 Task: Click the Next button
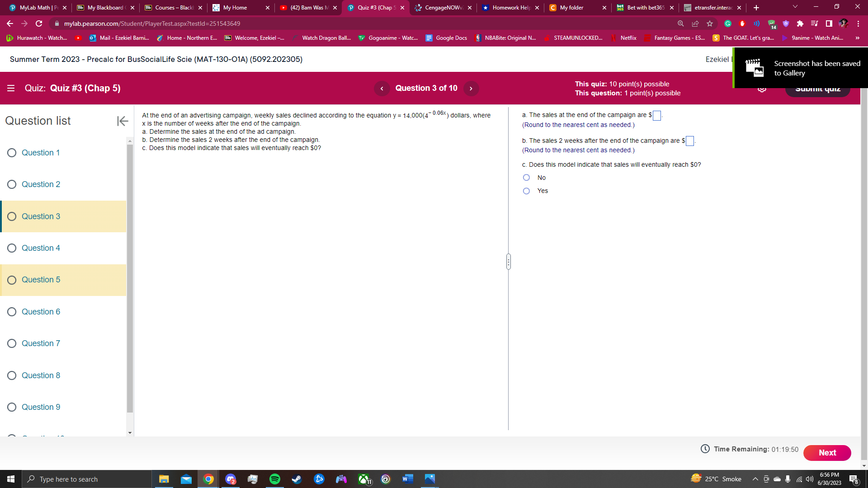click(827, 453)
